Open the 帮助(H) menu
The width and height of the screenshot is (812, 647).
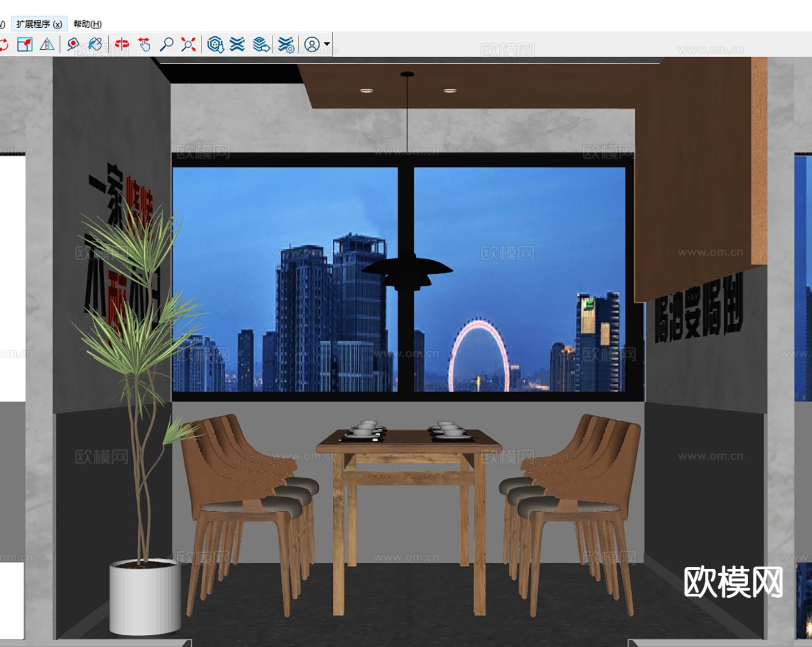(88, 24)
